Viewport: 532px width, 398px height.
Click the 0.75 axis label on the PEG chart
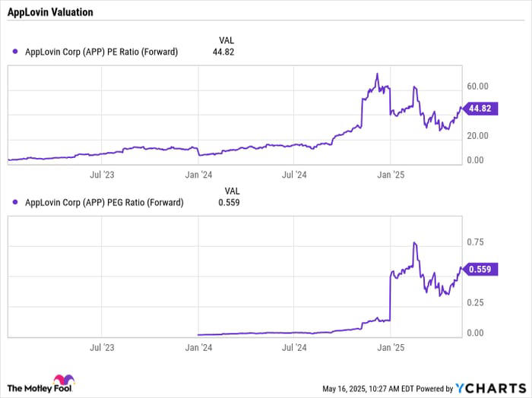coord(475,242)
